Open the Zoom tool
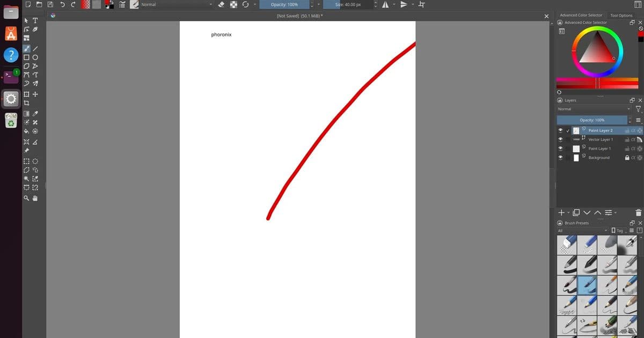 pos(26,198)
